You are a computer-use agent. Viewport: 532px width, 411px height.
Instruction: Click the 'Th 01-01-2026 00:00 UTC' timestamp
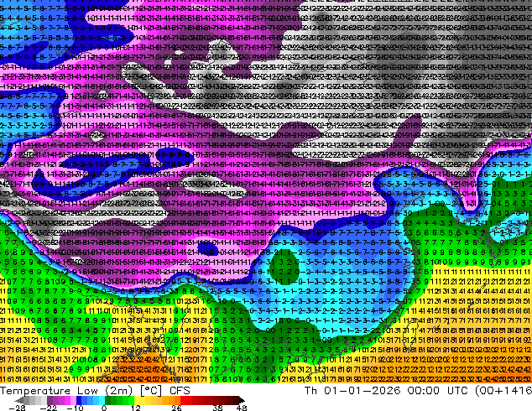[x=387, y=391]
